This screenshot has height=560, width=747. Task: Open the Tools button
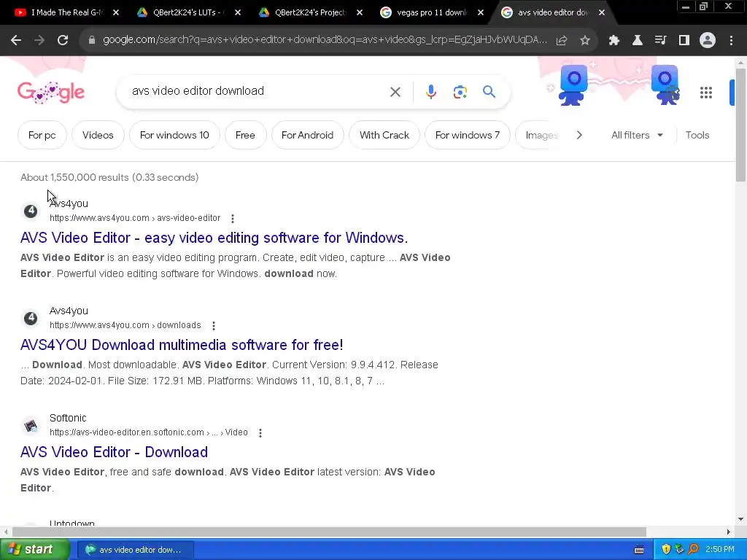[697, 135]
